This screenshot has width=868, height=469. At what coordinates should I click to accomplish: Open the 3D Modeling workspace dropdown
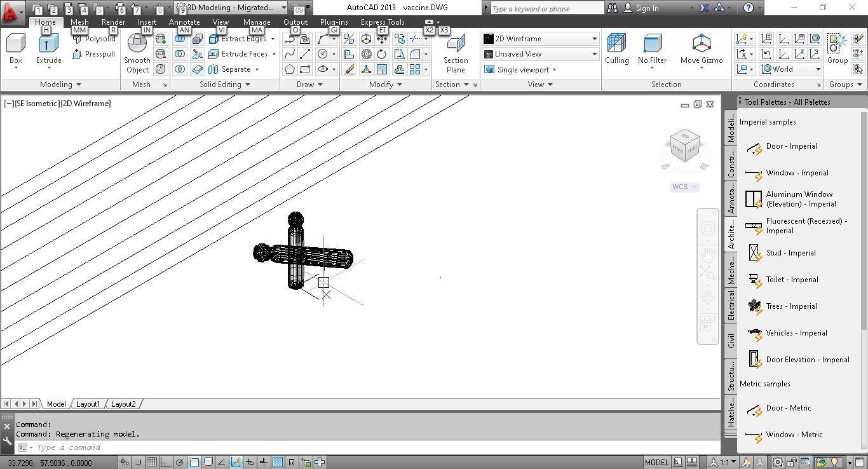[x=232, y=8]
